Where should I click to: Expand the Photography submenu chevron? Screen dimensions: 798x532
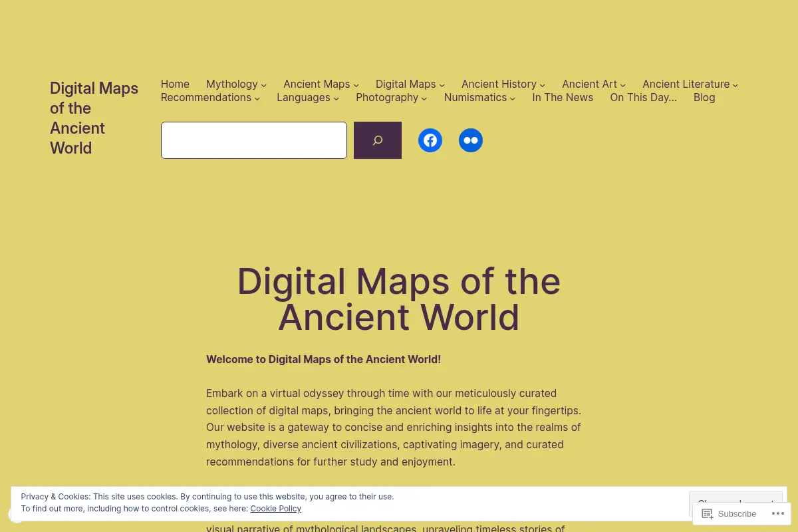pyautogui.click(x=424, y=98)
